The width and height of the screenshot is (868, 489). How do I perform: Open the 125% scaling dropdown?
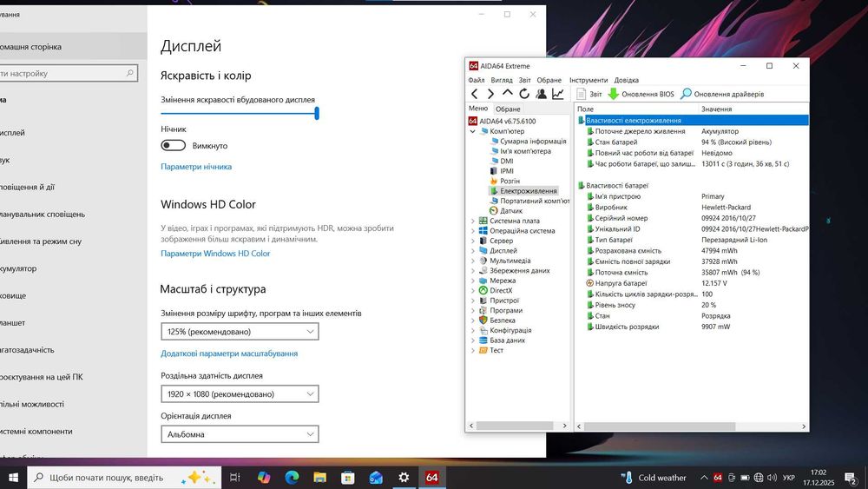[240, 332]
